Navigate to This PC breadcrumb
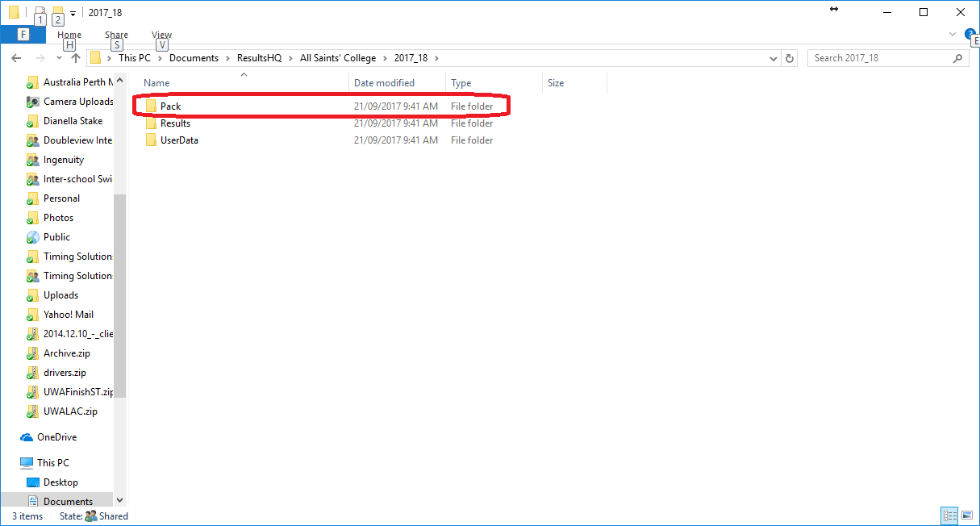 tap(135, 58)
